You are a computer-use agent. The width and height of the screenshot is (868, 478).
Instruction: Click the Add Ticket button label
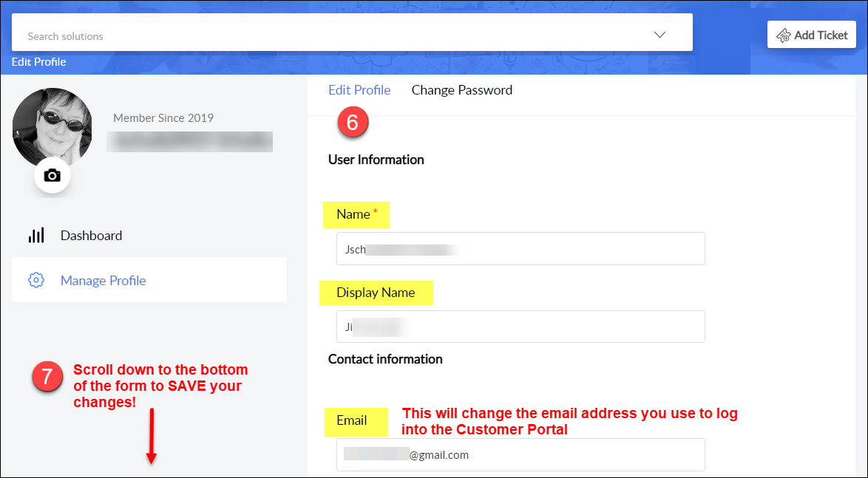(x=821, y=35)
